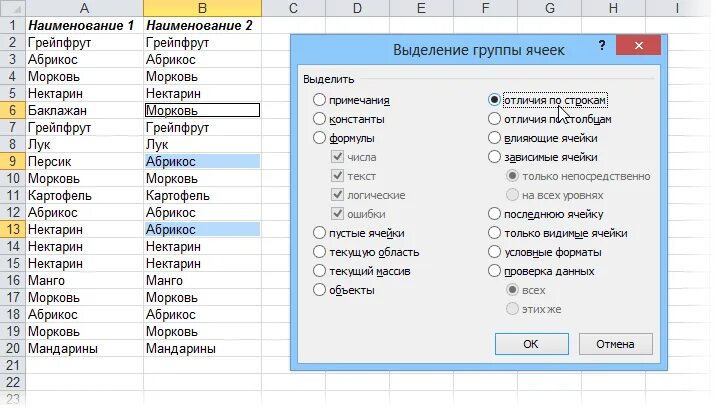
Task: Select the 'примечания' radio button
Action: [x=319, y=100]
